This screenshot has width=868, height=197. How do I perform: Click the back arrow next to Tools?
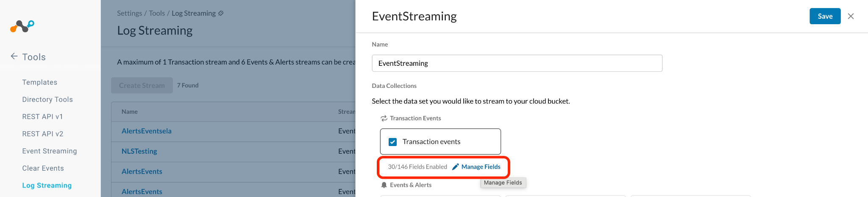tap(14, 56)
